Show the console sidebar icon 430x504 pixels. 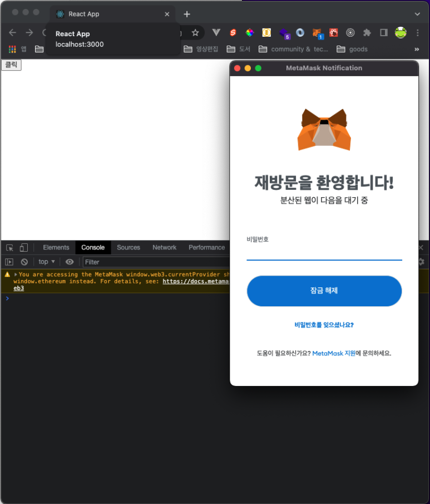(9, 262)
